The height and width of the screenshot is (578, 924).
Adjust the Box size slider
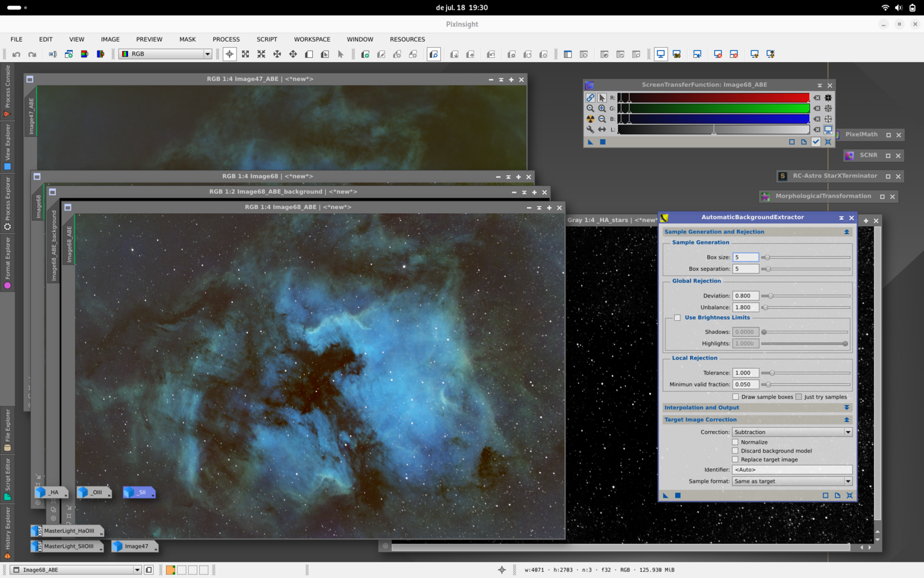[x=805, y=258]
